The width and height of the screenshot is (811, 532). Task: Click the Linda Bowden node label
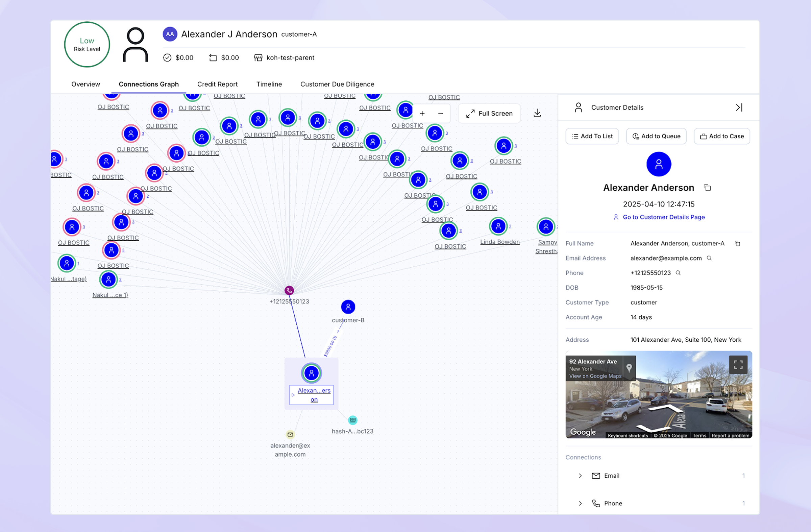(499, 242)
